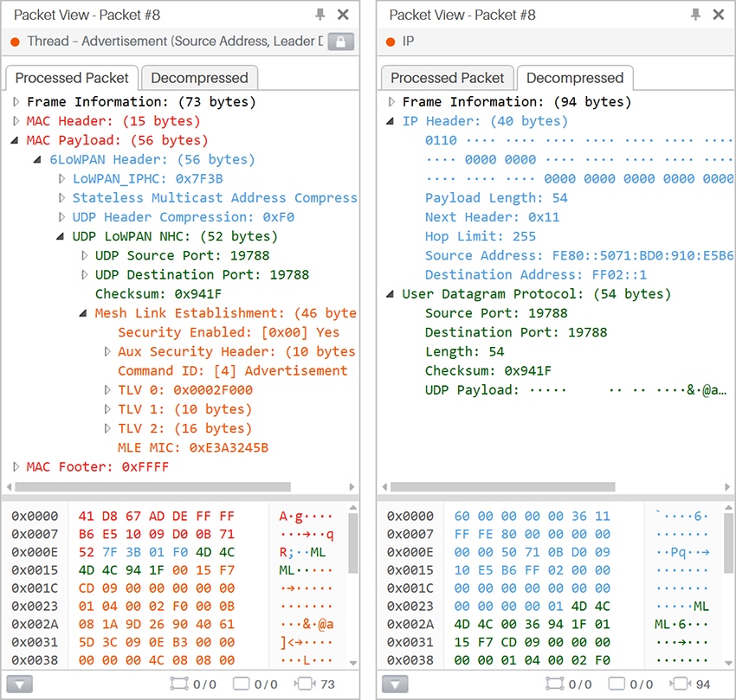Expand Frame Information (73 bytes) node
Image resolution: width=736 pixels, height=700 pixels.
(16, 102)
